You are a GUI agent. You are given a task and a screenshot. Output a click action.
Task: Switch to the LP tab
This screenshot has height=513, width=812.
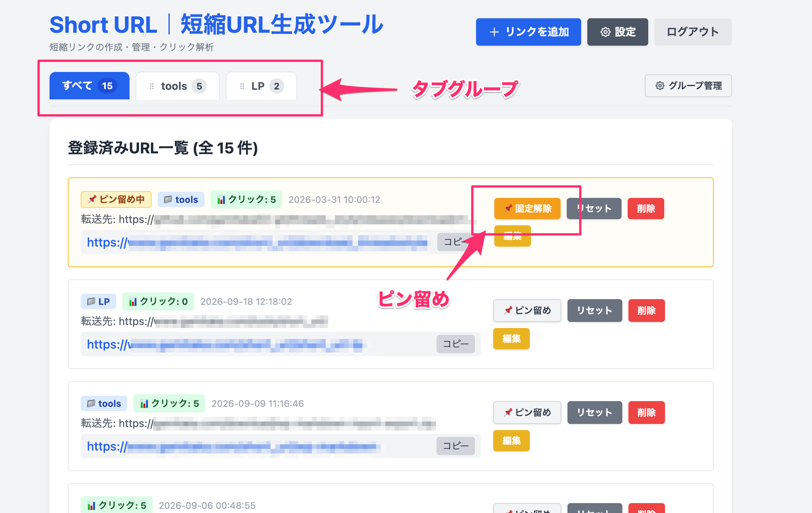tap(261, 86)
